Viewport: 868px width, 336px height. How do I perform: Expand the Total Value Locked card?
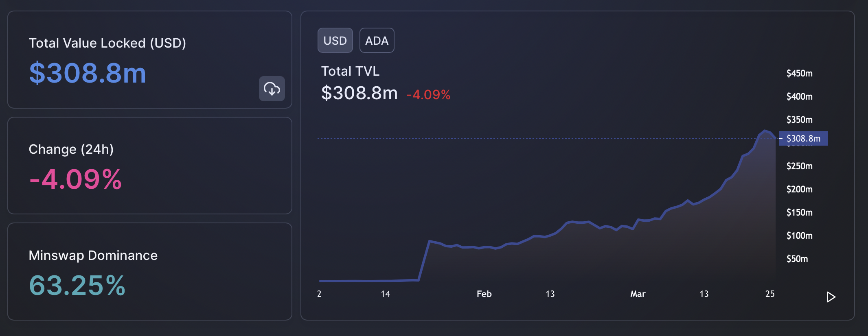149,60
